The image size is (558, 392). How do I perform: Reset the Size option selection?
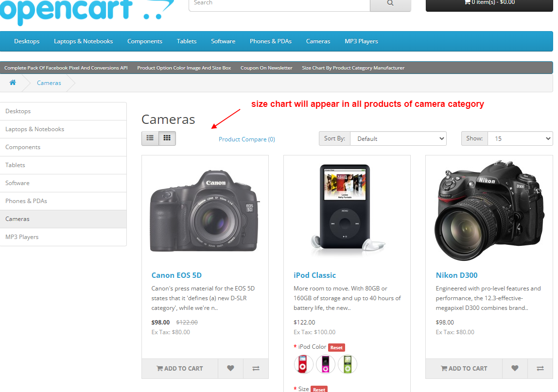[x=319, y=389]
